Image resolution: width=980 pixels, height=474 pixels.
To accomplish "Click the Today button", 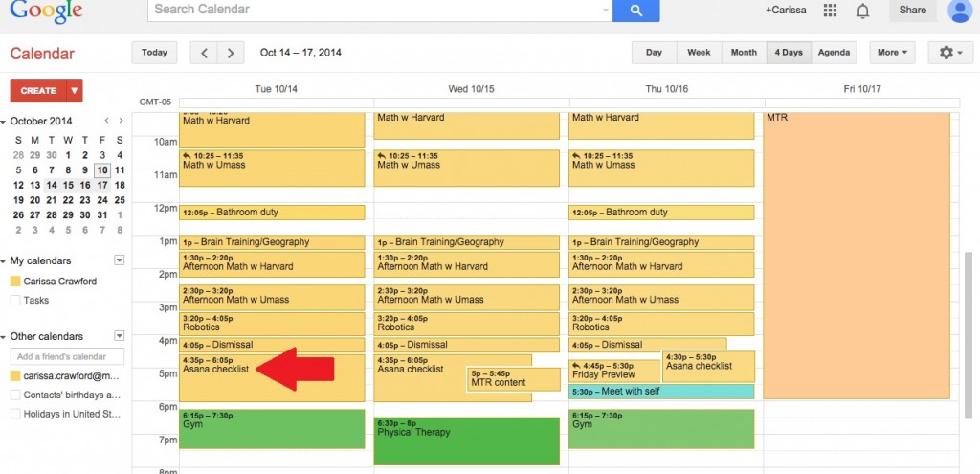I will tap(154, 53).
